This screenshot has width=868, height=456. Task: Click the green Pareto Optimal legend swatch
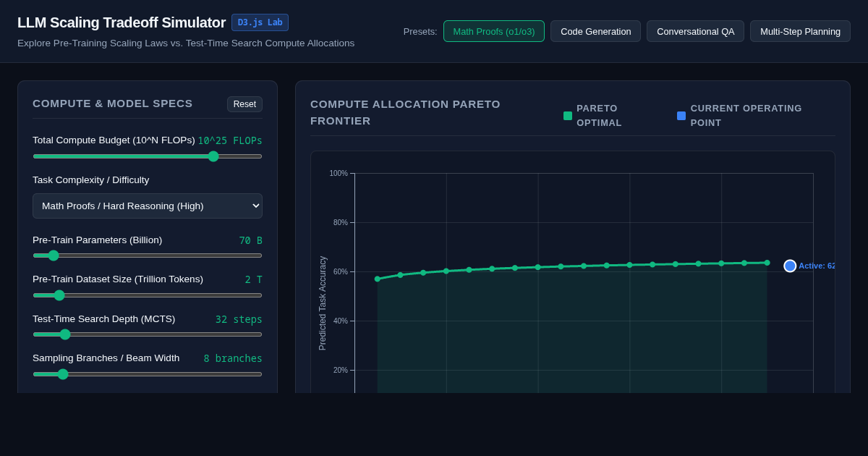pyautogui.click(x=568, y=116)
